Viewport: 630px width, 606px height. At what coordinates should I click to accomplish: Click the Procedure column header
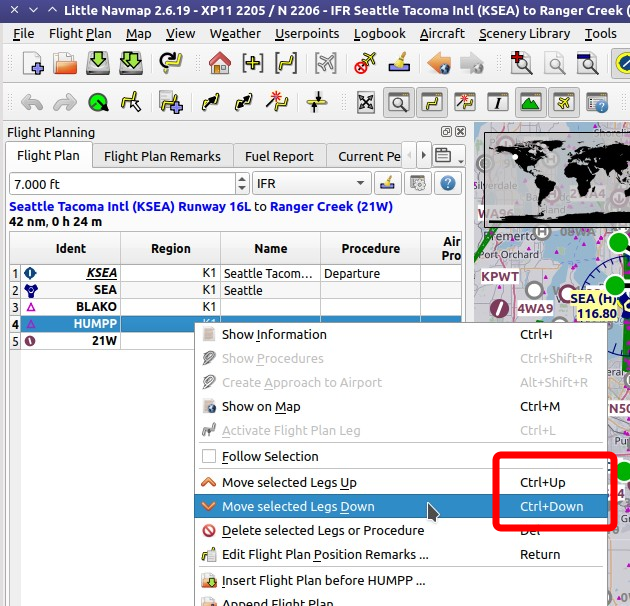click(370, 248)
